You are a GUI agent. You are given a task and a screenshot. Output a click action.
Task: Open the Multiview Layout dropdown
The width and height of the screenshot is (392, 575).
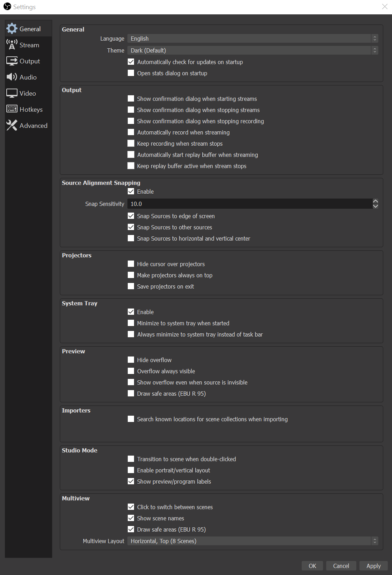252,541
